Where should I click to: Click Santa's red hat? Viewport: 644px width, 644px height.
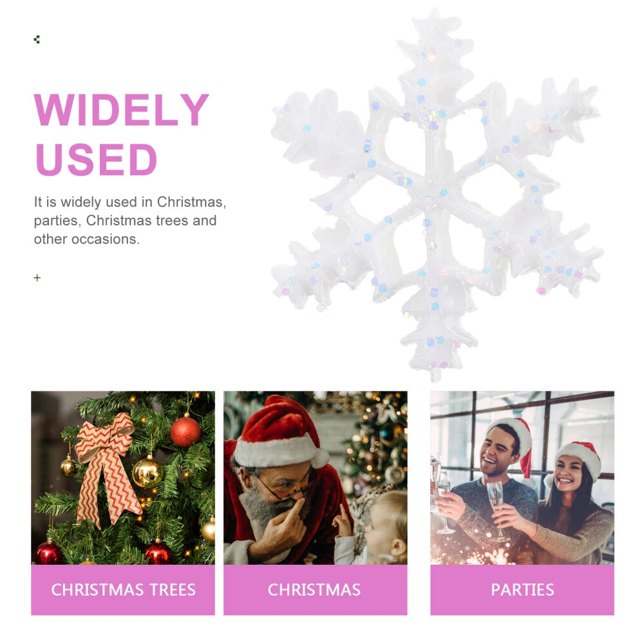[x=279, y=431]
